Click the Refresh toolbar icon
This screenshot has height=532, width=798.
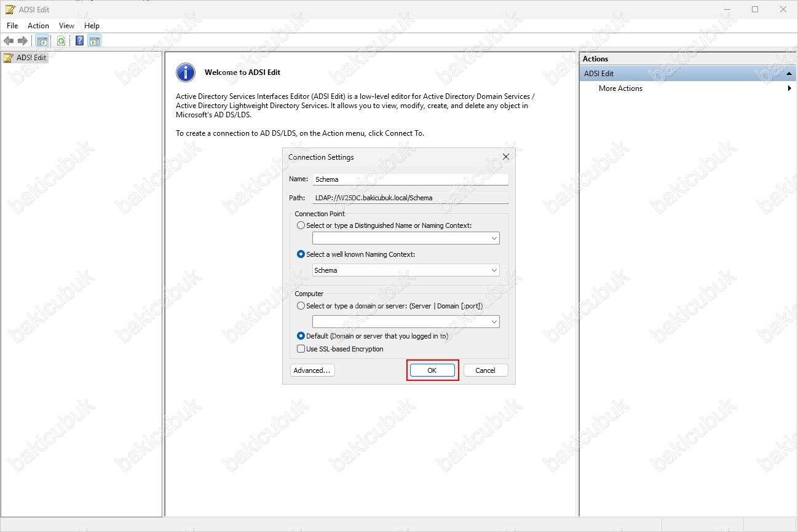pyautogui.click(x=61, y=41)
